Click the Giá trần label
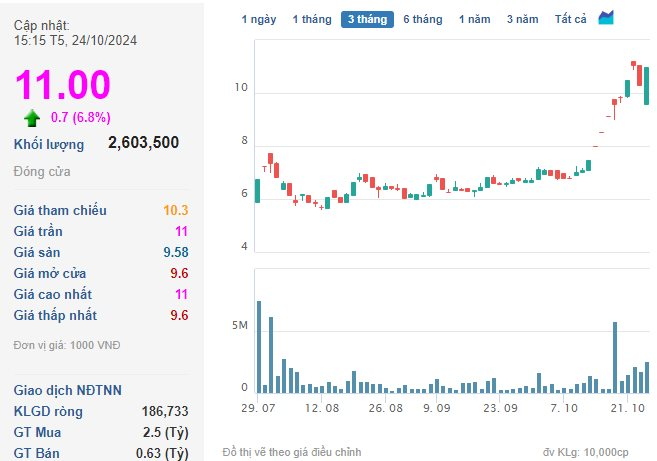This screenshot has width=657, height=461. pyautogui.click(x=39, y=231)
